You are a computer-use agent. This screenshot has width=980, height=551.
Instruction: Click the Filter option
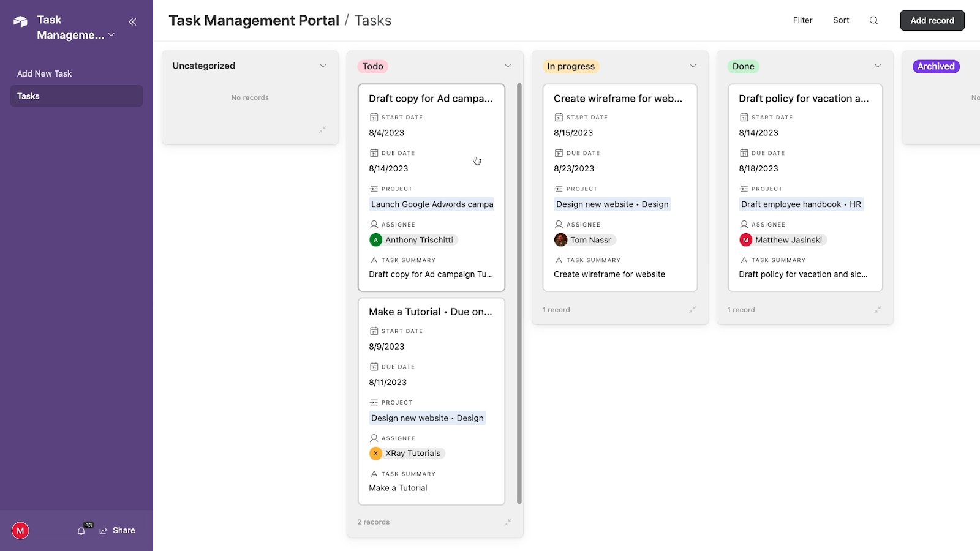click(x=802, y=20)
